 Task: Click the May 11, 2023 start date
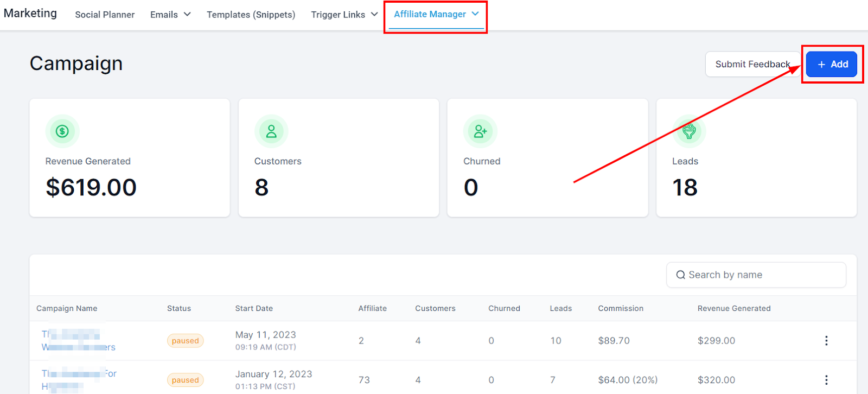265,335
